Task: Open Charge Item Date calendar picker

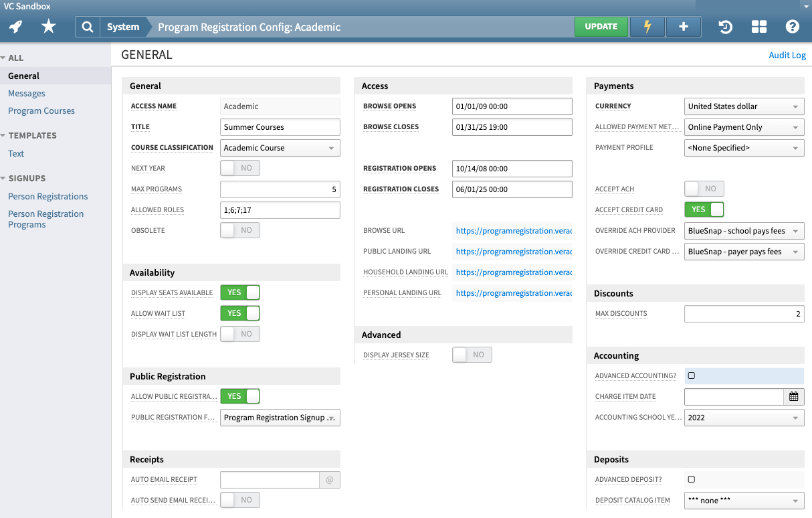Action: click(793, 396)
